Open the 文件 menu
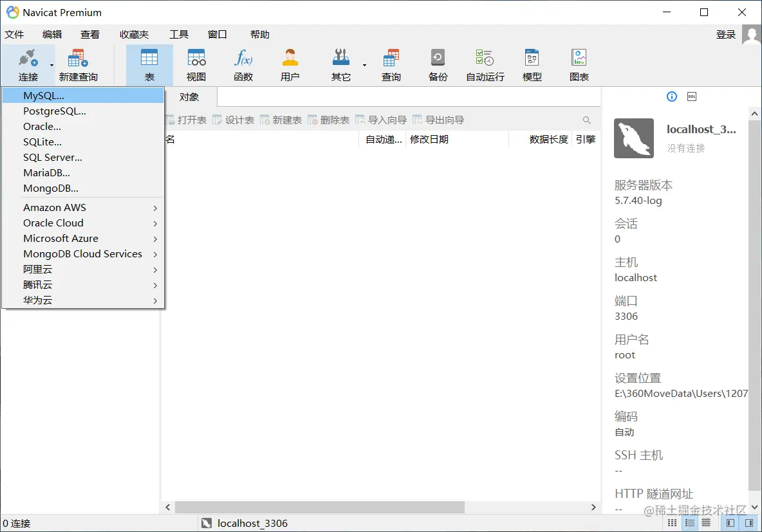 (14, 35)
